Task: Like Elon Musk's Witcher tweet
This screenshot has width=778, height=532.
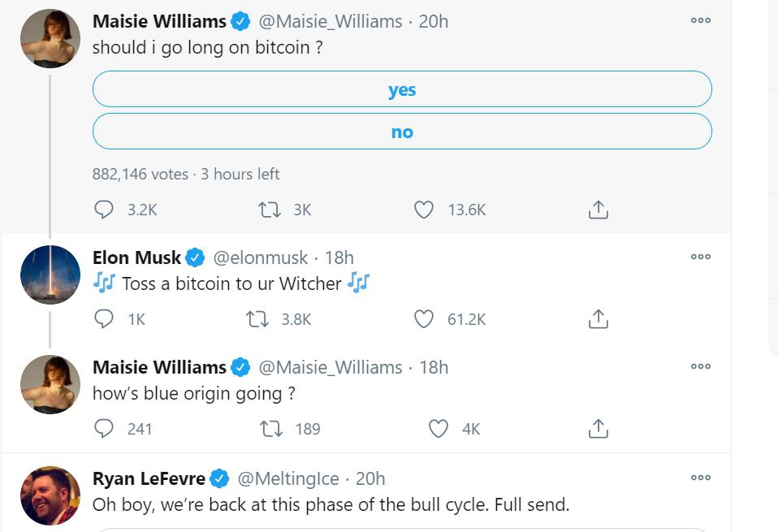Action: point(424,319)
